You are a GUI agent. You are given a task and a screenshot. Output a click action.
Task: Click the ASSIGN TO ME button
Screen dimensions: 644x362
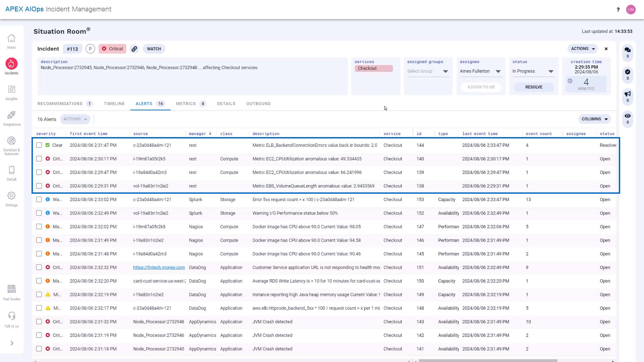click(481, 87)
